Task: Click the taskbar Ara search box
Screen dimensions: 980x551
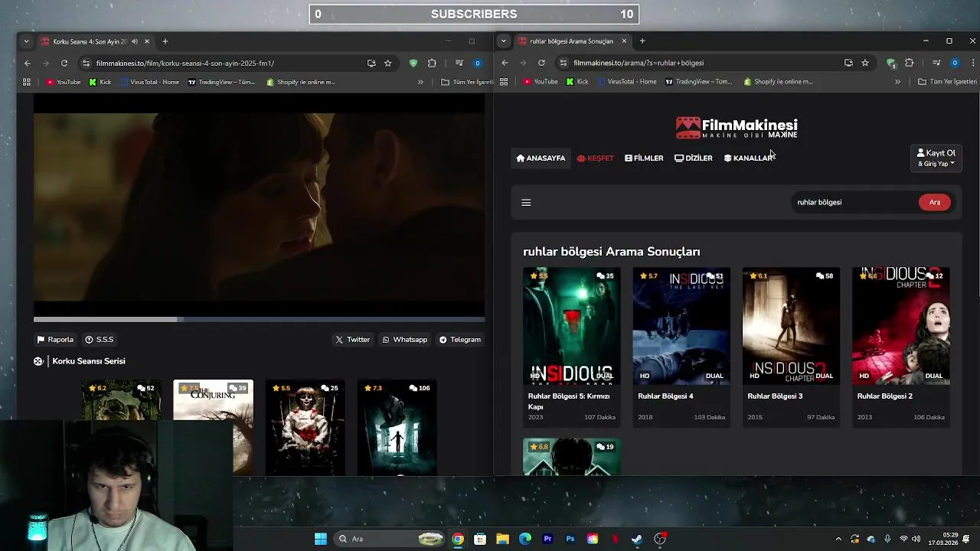Action: (x=390, y=539)
